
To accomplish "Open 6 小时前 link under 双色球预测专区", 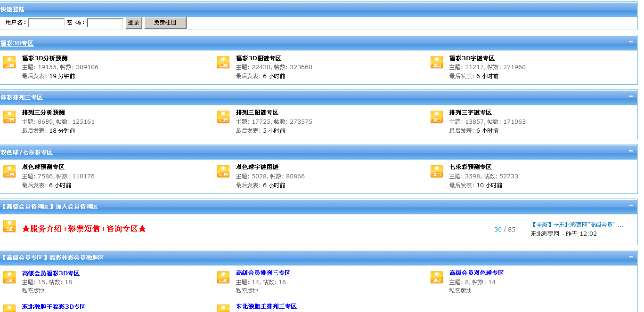I will tap(60, 185).
